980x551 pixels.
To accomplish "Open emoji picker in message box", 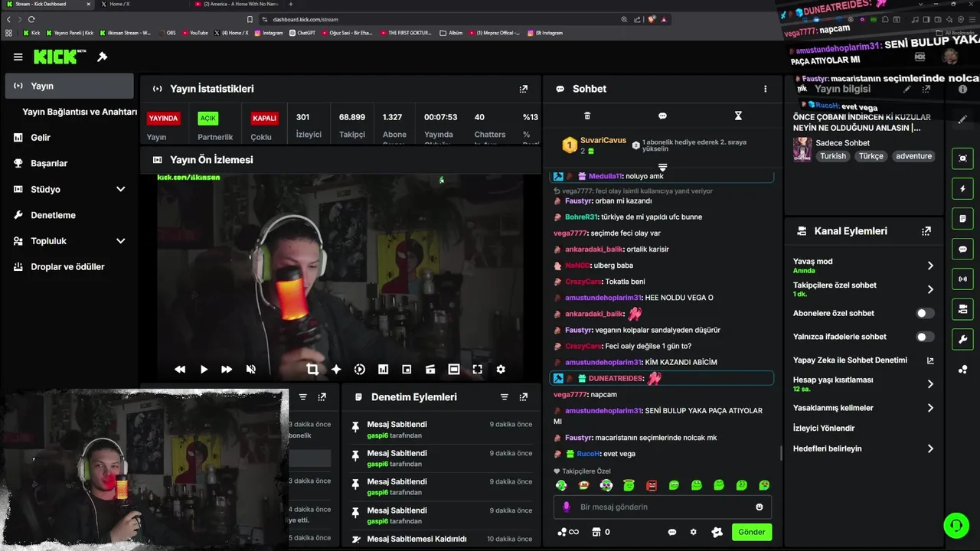I will (x=759, y=507).
